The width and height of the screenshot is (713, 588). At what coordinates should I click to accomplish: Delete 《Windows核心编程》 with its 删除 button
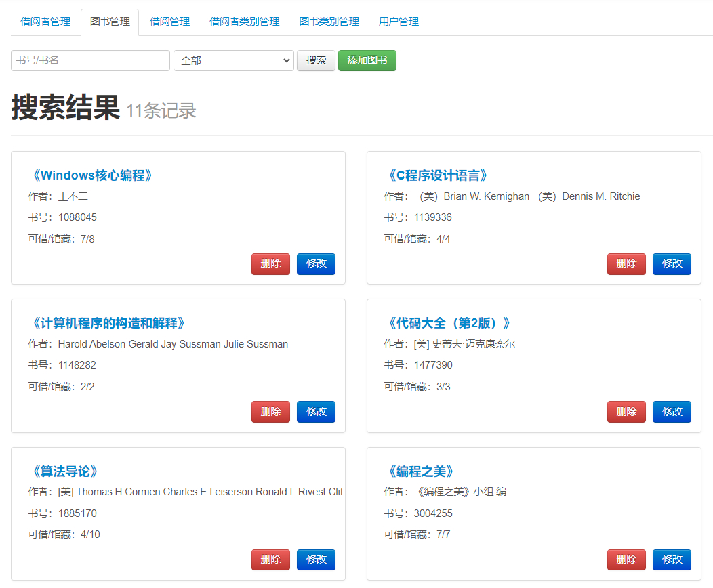[x=270, y=264]
